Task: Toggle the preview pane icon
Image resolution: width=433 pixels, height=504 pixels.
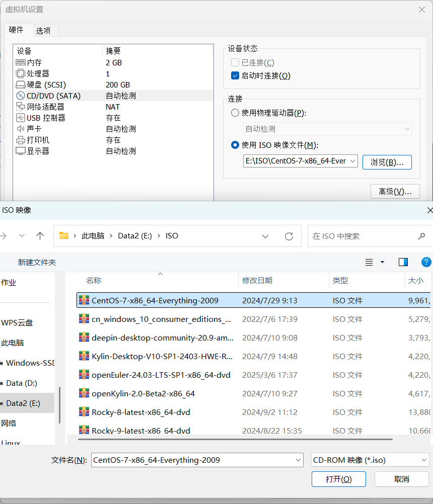Action: 403,262
